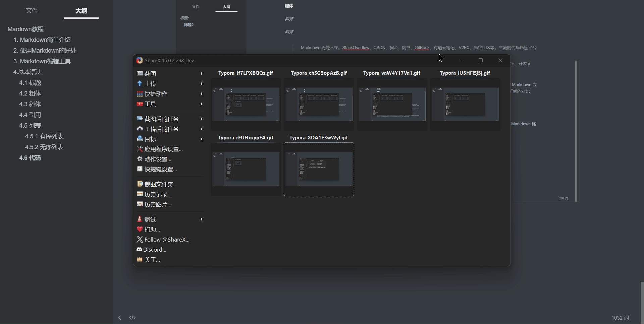Expand the 快捷动作 submenu arrow
The width and height of the screenshot is (644, 324).
202,94
